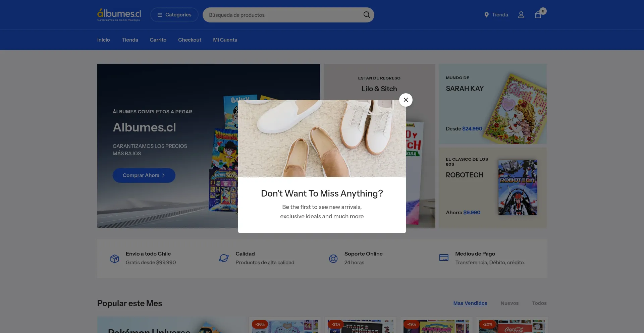Screen dimensions: 644x333
Task: Focus the product search field
Action: click(283, 15)
